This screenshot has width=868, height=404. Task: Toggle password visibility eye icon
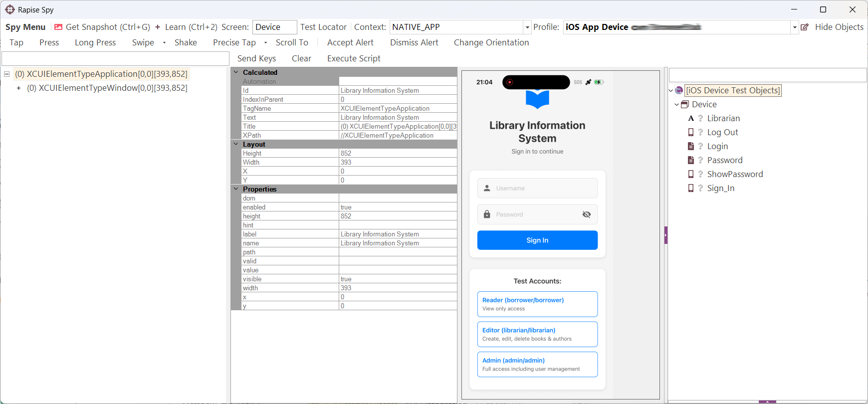pos(587,214)
